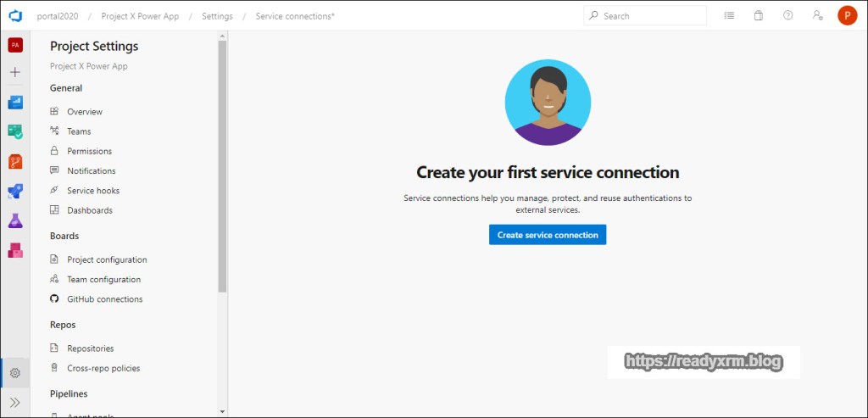Select Service hooks in General settings
This screenshot has width=868, height=418.
93,191
